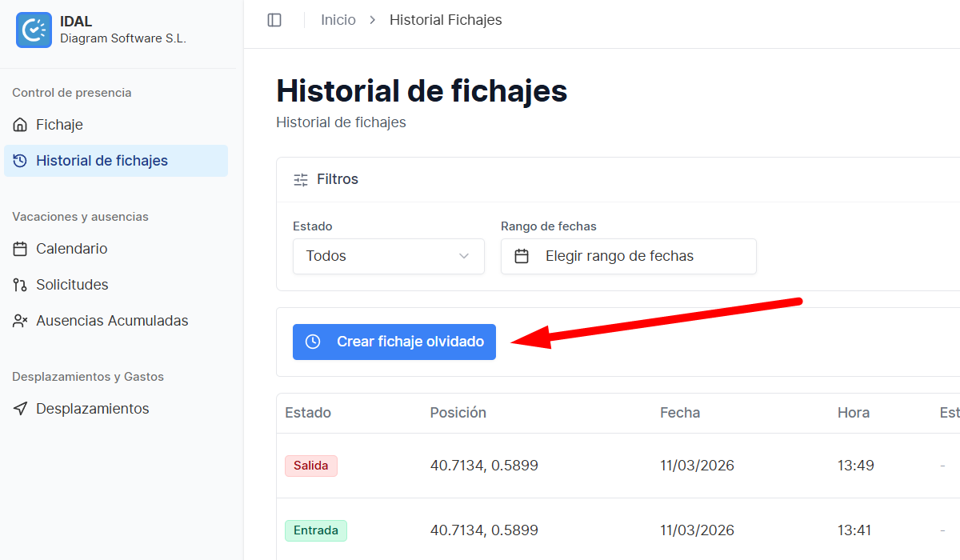This screenshot has width=960, height=560.
Task: Navigate to Ausencias Acumuladas page
Action: tap(112, 321)
